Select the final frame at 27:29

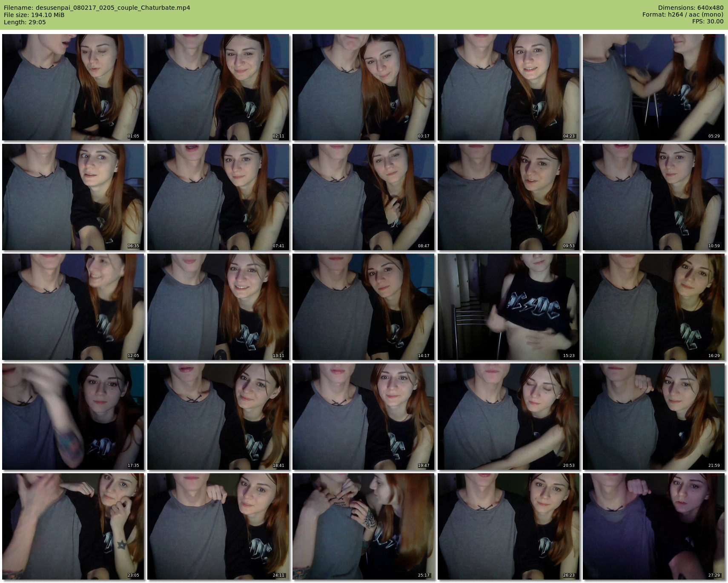(x=653, y=526)
